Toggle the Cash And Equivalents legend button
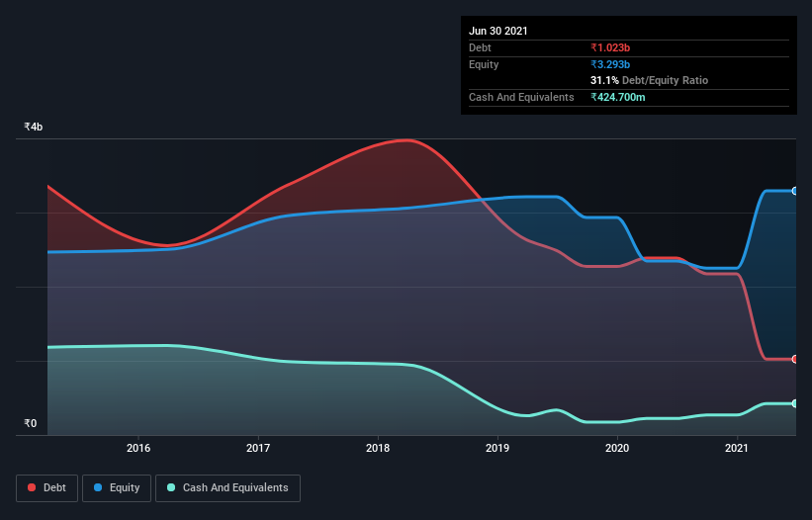 point(227,488)
